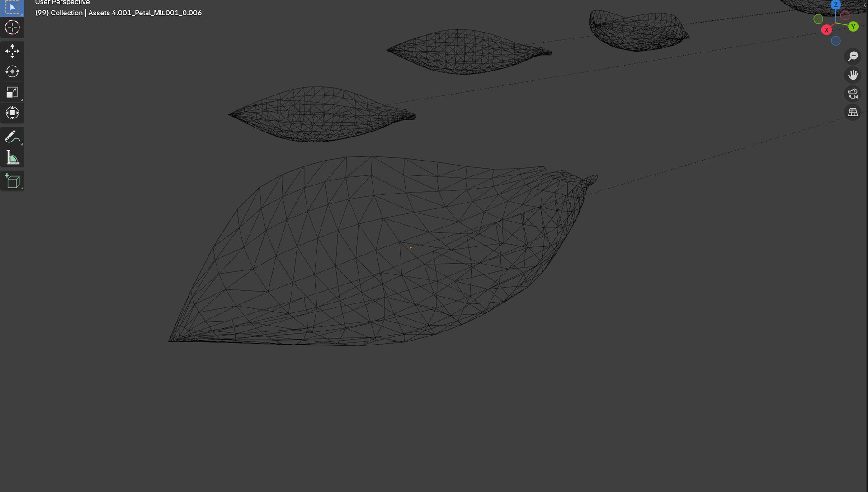Select the Scale tool
Screen dimensions: 868x492
[x=12, y=92]
